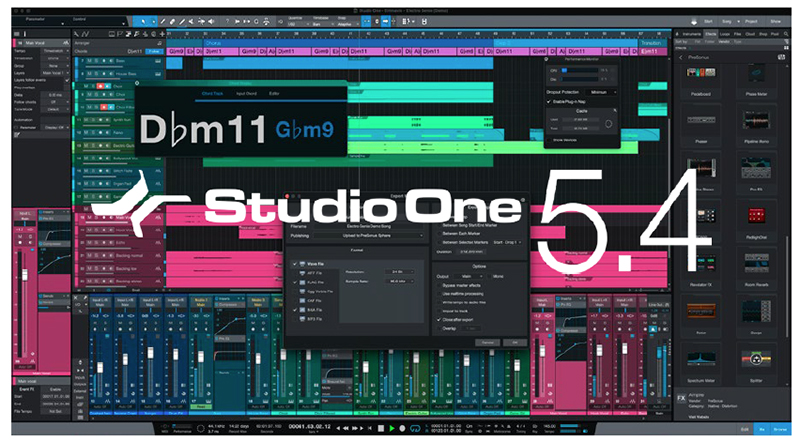Toggle Layers follow events checkbox in inspector
This screenshot has height=442, width=800.
pyautogui.click(x=67, y=80)
